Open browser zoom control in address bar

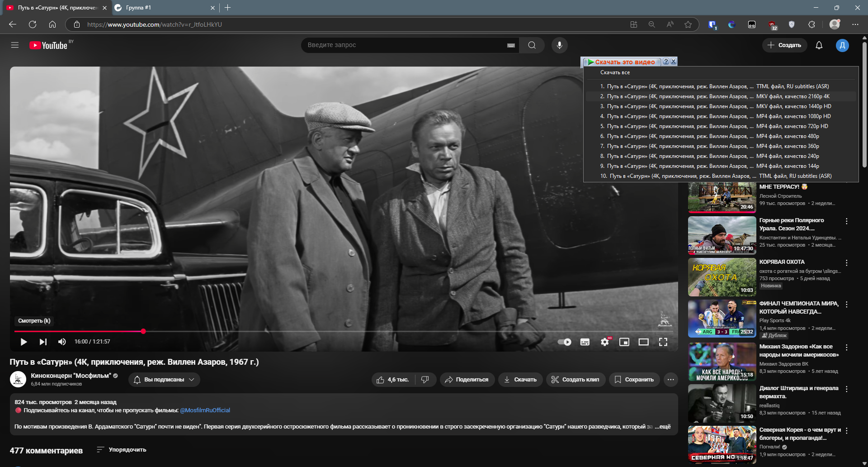click(x=651, y=24)
